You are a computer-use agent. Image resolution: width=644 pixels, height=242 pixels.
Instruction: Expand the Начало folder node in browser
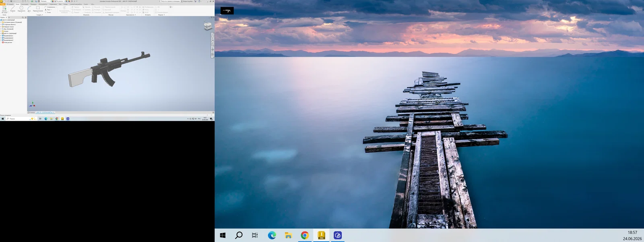[x=1, y=31]
